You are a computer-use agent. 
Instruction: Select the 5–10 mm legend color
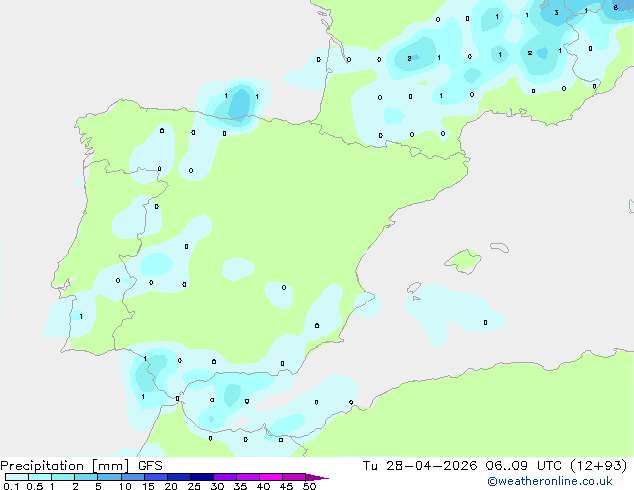(x=109, y=477)
